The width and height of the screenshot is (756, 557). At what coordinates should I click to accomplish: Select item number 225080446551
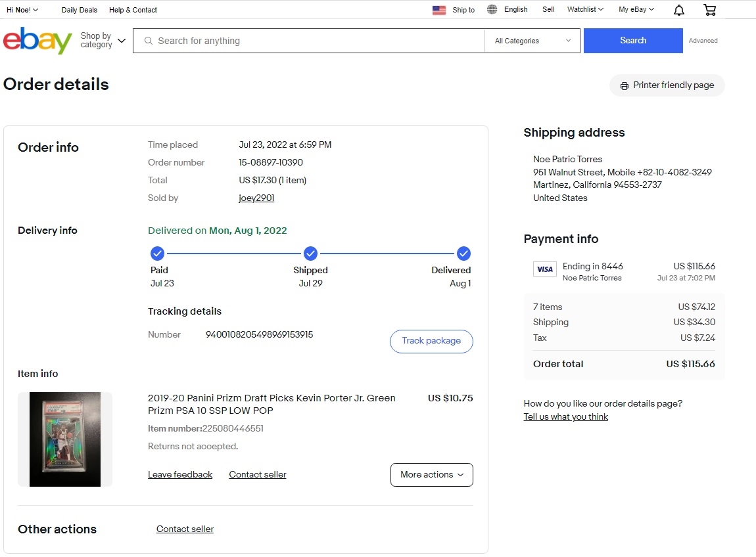click(x=233, y=428)
